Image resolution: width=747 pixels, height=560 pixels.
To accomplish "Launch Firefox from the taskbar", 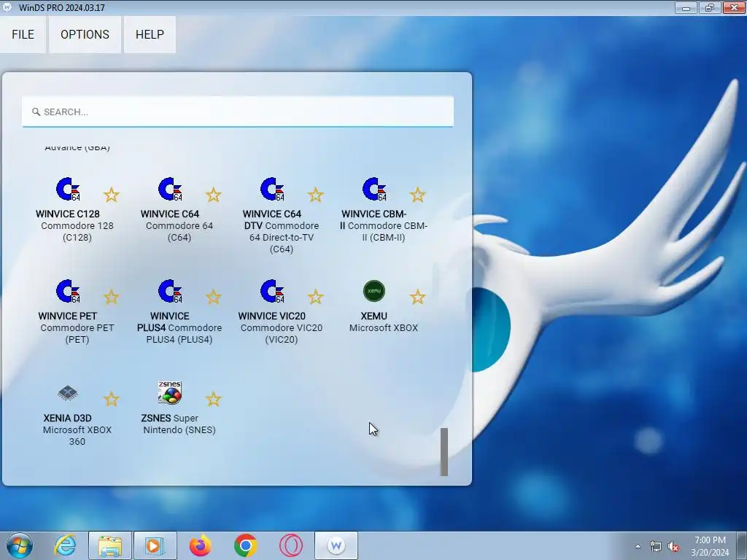I will pos(200,545).
